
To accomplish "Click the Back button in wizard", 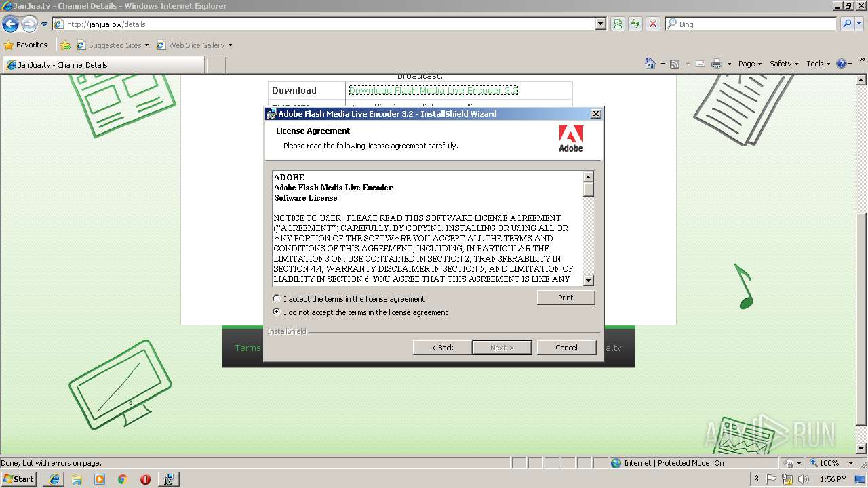I will click(x=442, y=348).
